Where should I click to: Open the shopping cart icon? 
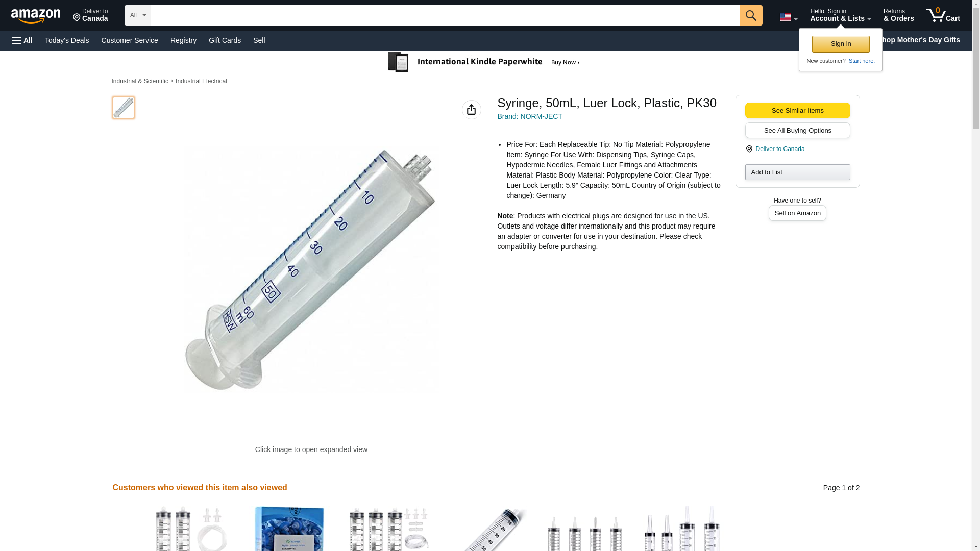coord(943,15)
